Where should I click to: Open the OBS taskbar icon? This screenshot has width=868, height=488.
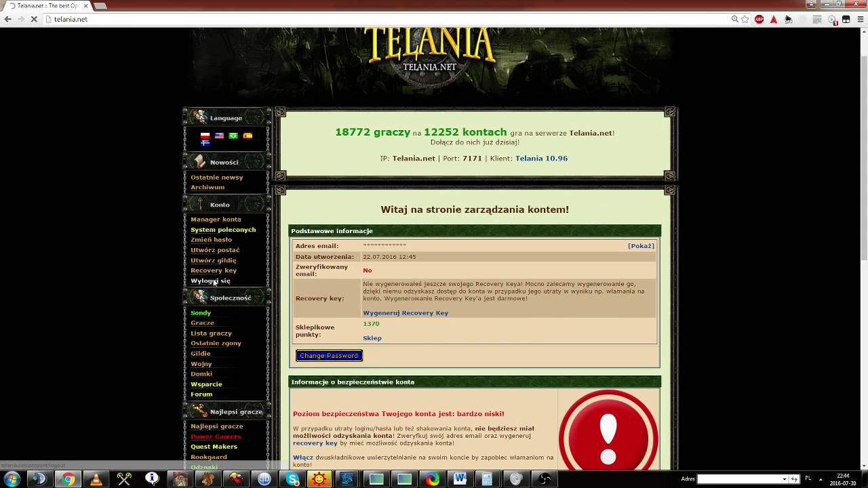click(545, 479)
